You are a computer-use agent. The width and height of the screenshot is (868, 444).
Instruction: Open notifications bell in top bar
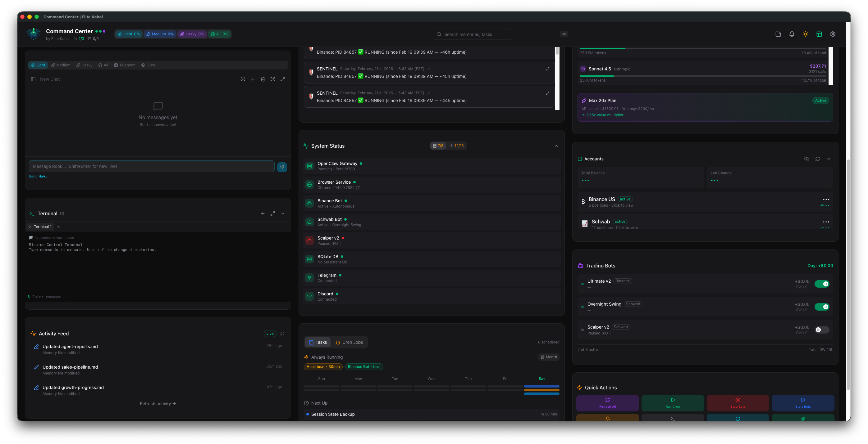[792, 34]
